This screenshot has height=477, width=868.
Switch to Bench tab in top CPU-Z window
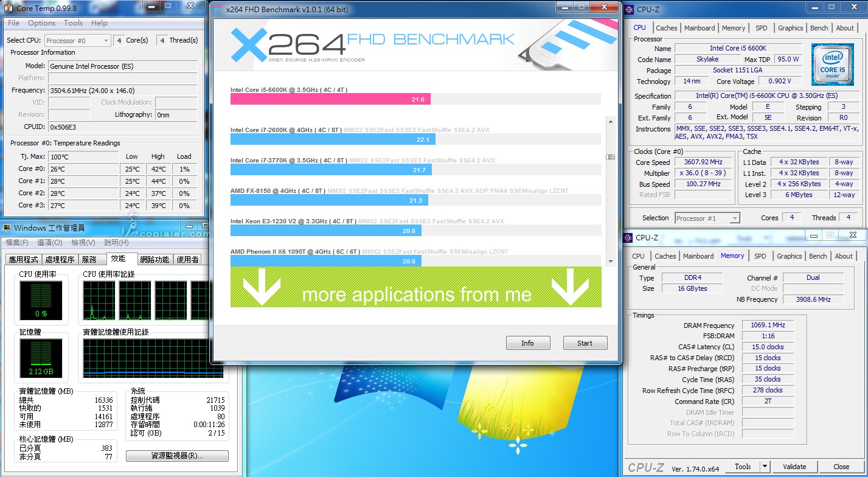(819, 28)
